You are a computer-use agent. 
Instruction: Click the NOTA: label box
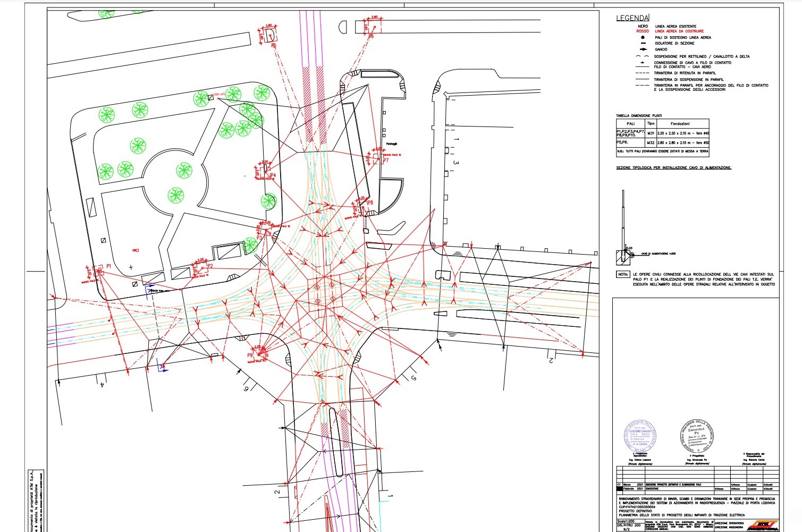tap(623, 275)
